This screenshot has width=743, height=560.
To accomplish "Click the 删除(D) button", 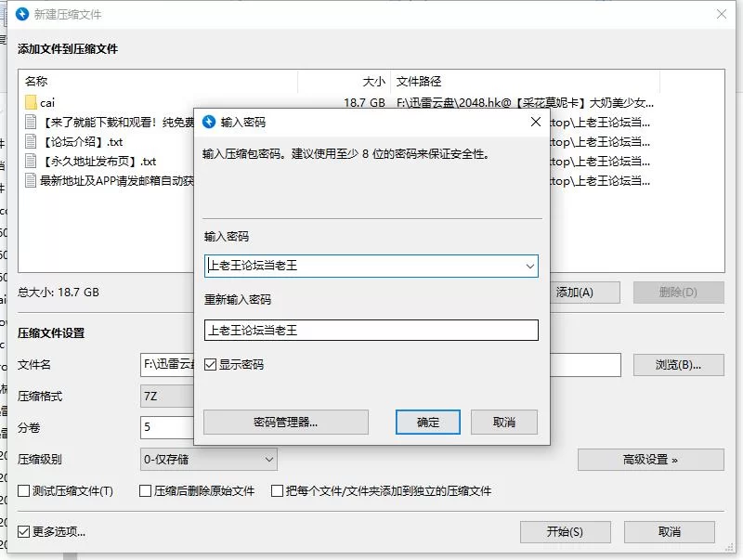I will tap(679, 293).
